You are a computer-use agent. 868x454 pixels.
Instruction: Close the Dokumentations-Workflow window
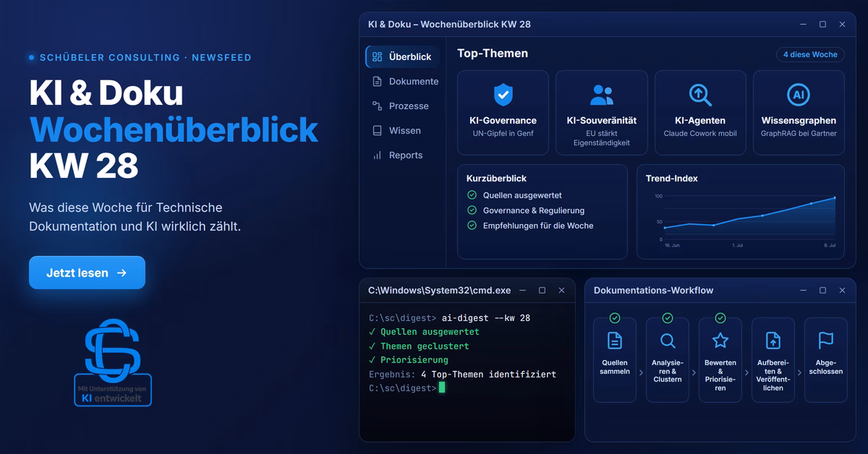842,291
